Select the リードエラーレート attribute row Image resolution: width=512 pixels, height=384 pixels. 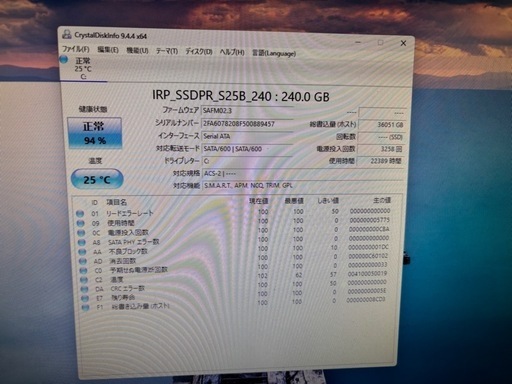[233, 212]
